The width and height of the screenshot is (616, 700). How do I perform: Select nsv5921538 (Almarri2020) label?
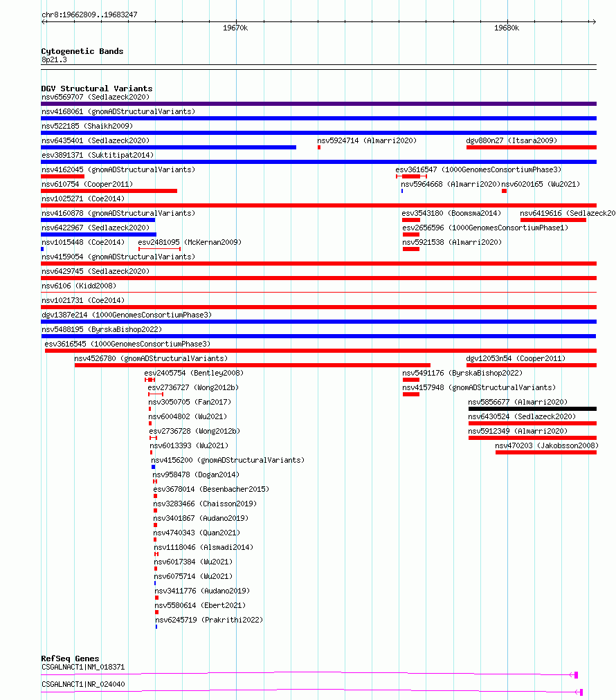point(451,242)
